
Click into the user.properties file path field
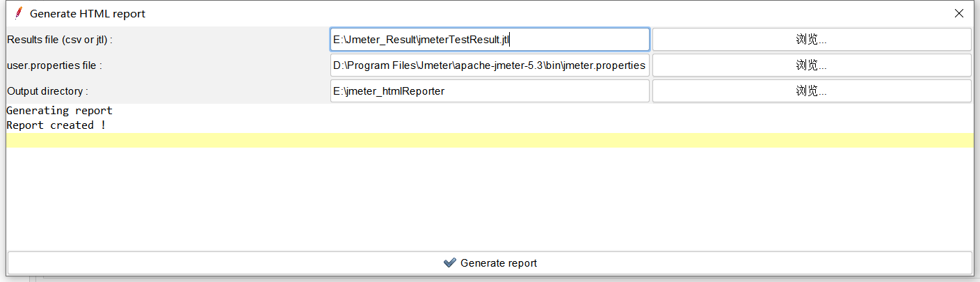point(490,65)
